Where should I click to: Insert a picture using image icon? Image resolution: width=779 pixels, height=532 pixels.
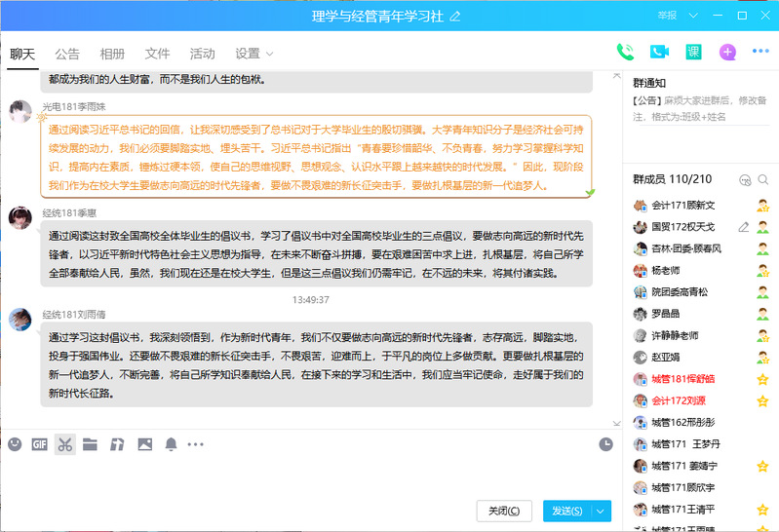(x=144, y=444)
